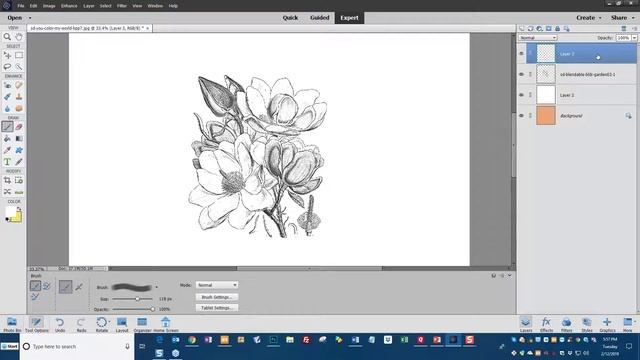The image size is (640, 360).
Task: Open the layer Opacity dropdown arrow
Action: point(634,38)
